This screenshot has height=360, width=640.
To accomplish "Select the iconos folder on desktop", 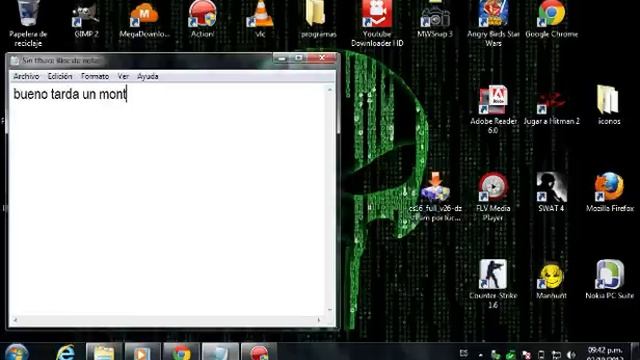I will pos(609,105).
